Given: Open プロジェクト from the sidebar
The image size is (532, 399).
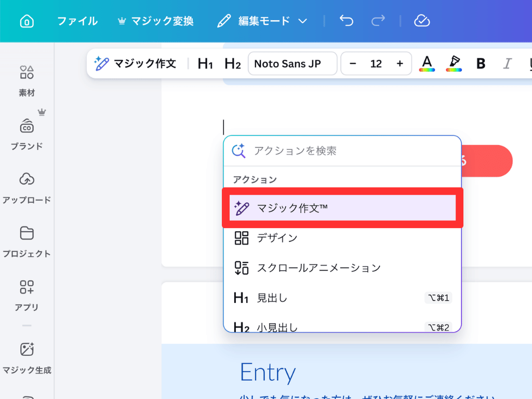Looking at the screenshot, I should (26, 242).
